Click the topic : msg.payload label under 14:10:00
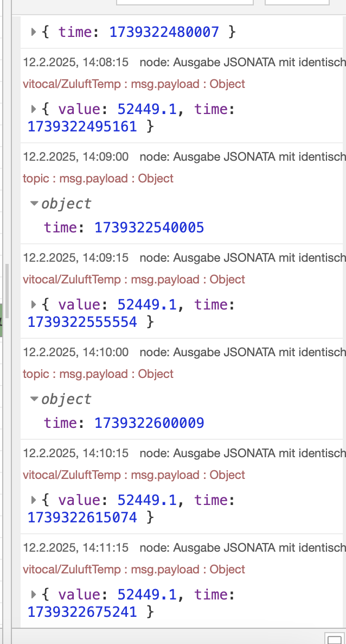 (x=98, y=374)
